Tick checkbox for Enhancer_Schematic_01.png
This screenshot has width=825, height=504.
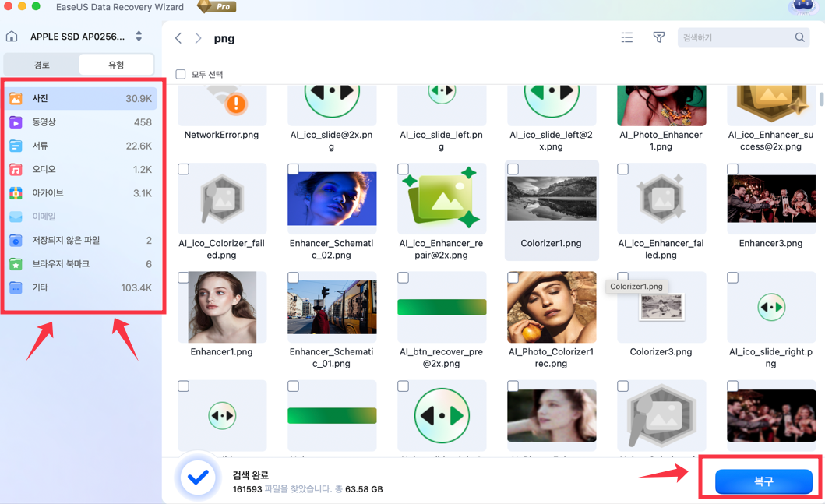point(293,277)
